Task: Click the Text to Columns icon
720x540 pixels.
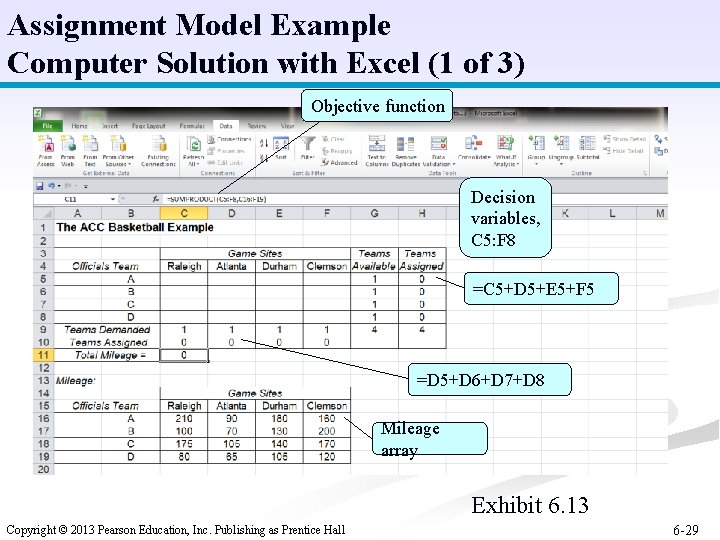Action: [377, 143]
